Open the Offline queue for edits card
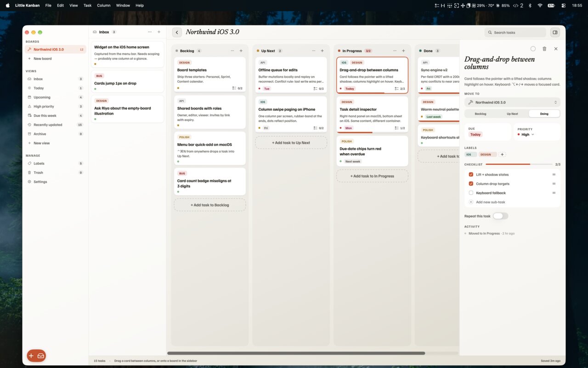Viewport: 588px width, 368px height. pyautogui.click(x=291, y=75)
